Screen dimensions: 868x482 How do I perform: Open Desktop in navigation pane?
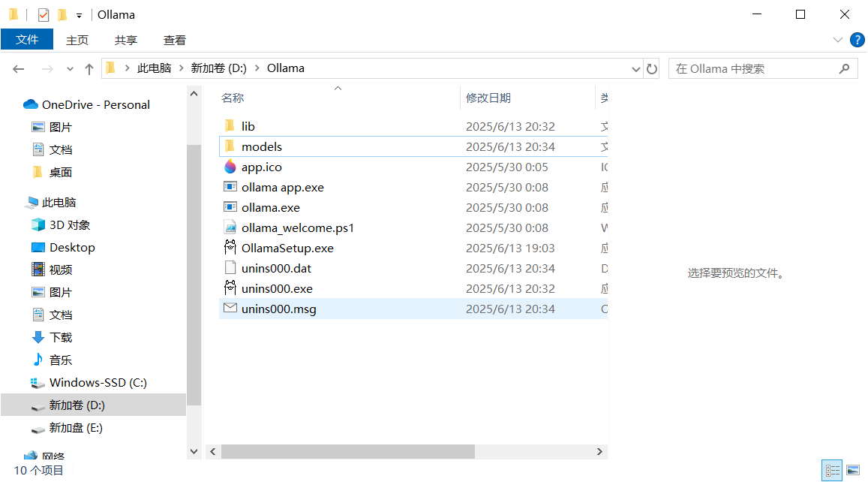coord(72,248)
